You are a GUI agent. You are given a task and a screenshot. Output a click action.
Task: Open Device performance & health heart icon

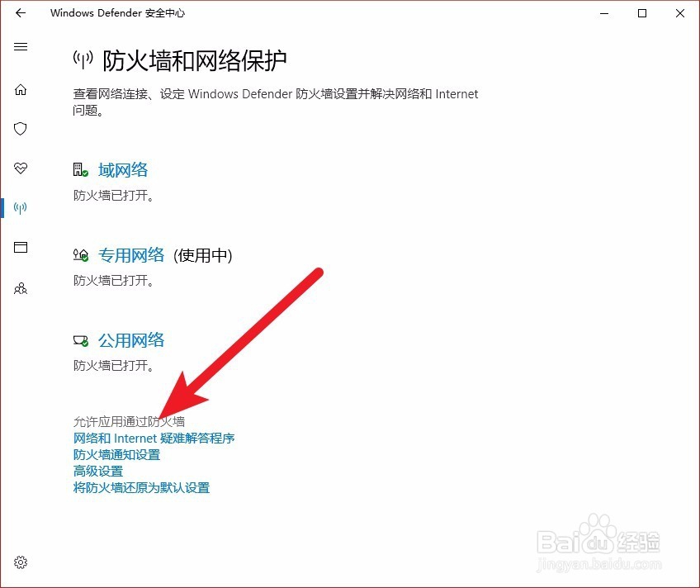pos(21,168)
